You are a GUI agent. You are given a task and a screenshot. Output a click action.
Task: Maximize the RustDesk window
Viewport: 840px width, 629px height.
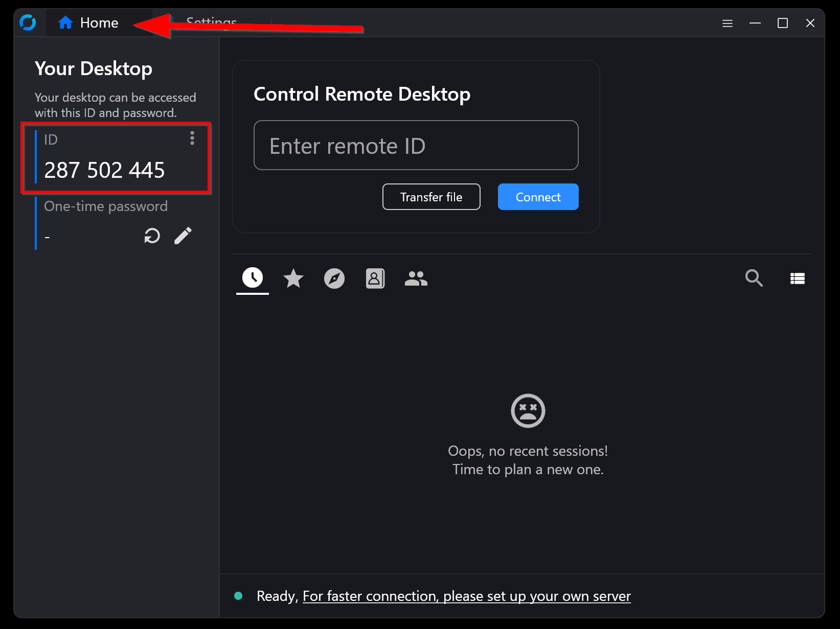pos(782,23)
